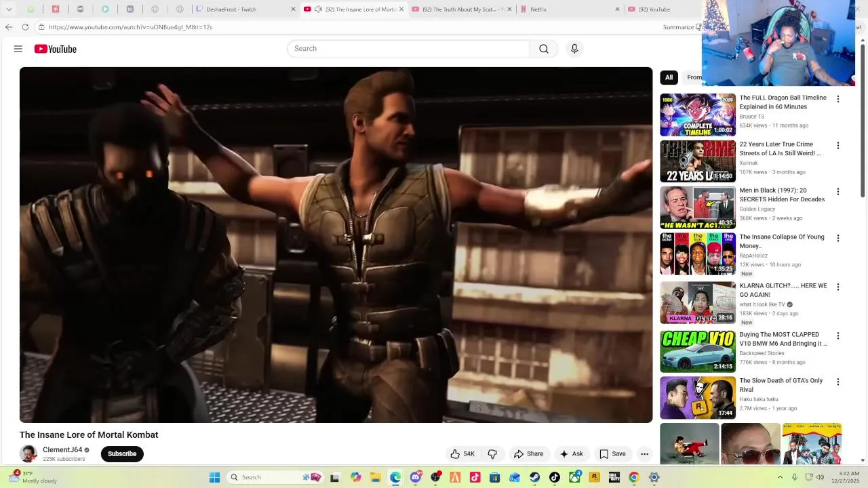The image size is (868, 488).
Task: Click the video player area
Action: tap(336, 245)
